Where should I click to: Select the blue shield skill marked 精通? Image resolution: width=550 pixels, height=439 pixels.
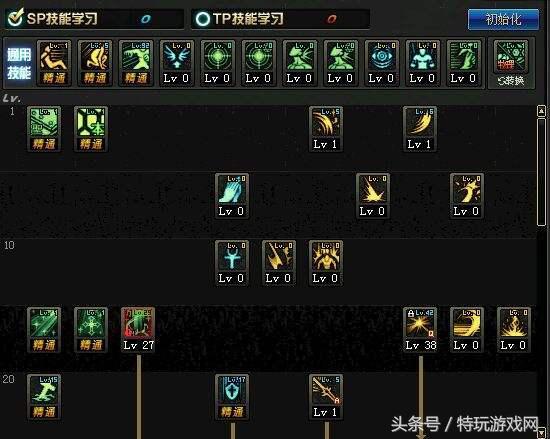click(232, 397)
